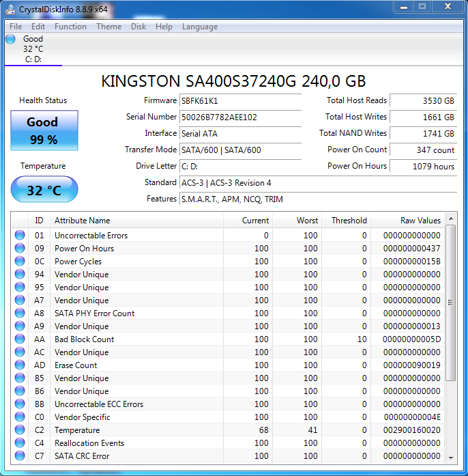Click the Serial Number field
Image resolution: width=468 pixels, height=476 pixels.
(240, 117)
